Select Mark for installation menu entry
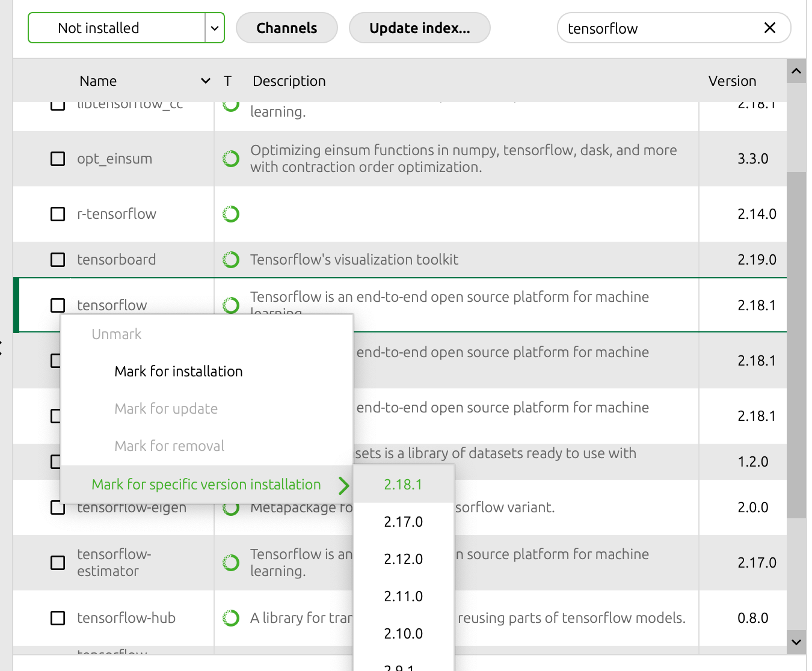The height and width of the screenshot is (671, 812). 179,372
